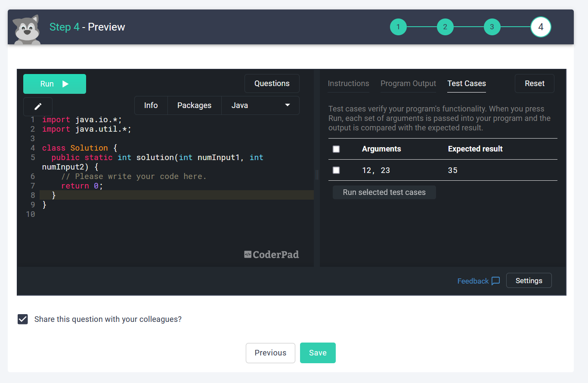Click the Save button
Screen dimensions: 588x383
tap(318, 353)
